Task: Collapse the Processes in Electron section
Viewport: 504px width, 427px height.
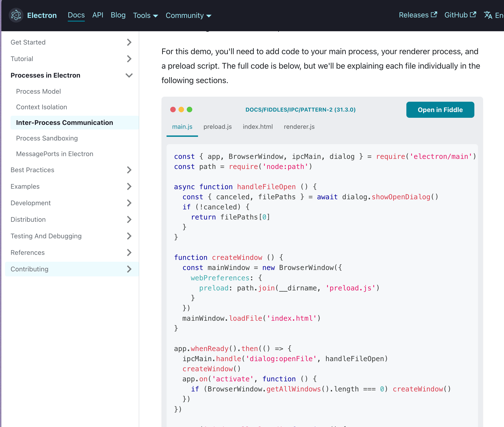Action: point(129,75)
